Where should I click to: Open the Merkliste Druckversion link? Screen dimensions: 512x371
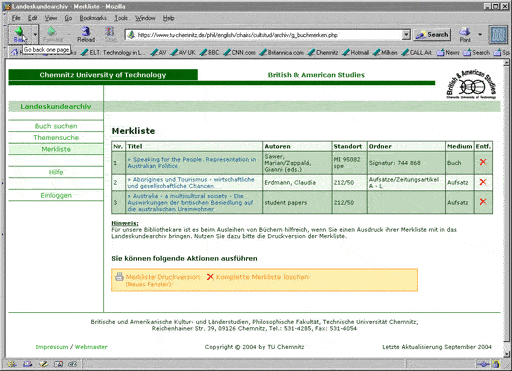point(162,277)
